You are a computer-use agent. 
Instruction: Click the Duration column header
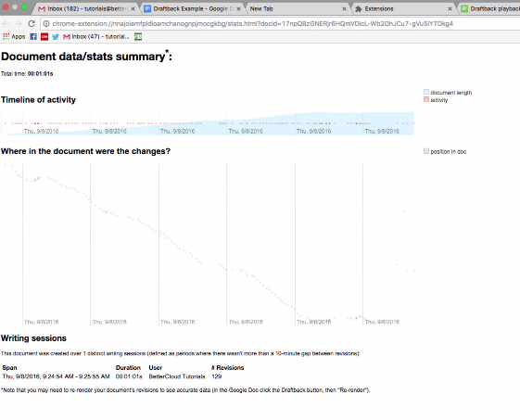click(128, 367)
